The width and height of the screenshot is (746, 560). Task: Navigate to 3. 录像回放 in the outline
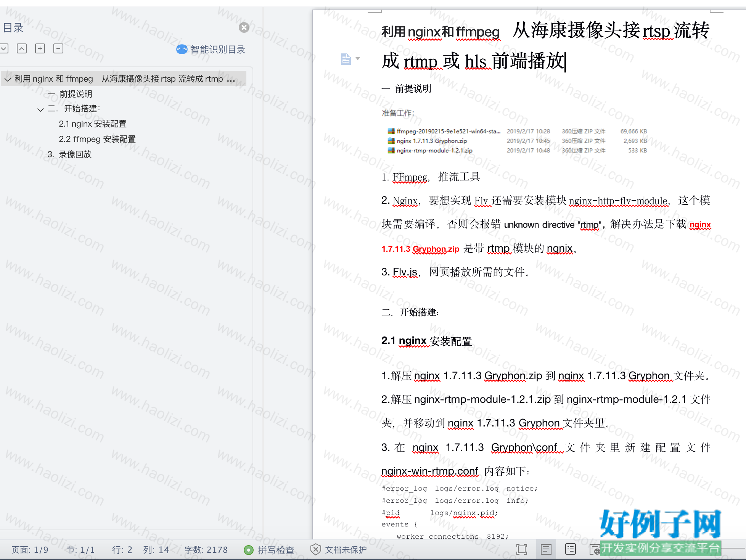click(69, 154)
